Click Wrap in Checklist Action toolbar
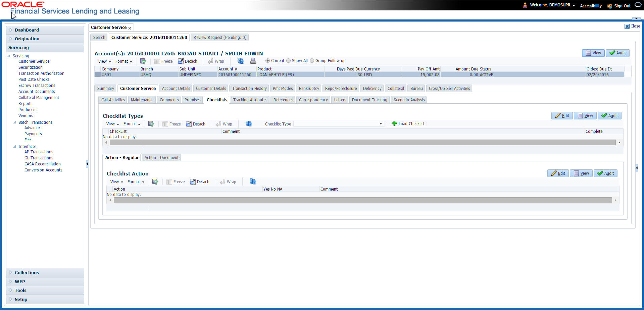 click(x=228, y=182)
